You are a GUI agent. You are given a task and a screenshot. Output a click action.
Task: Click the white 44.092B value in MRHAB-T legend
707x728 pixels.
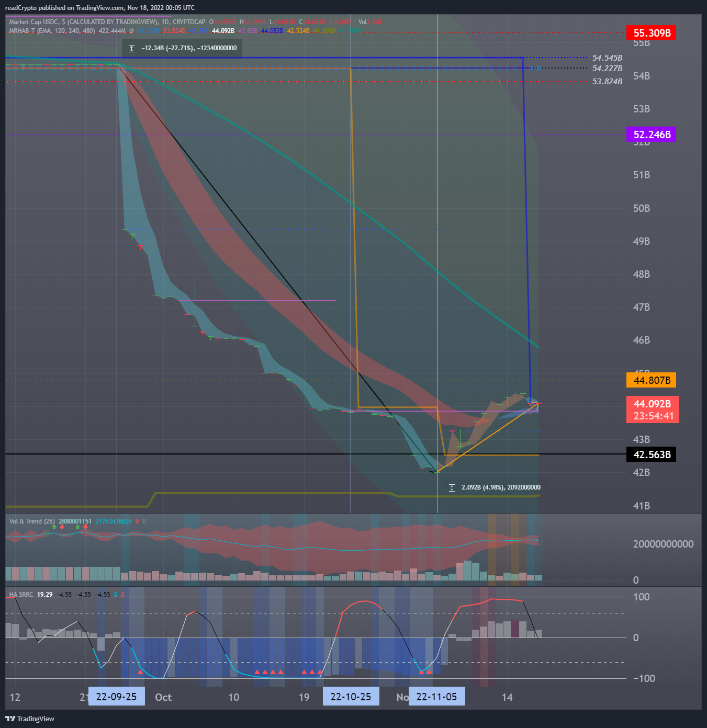click(223, 31)
